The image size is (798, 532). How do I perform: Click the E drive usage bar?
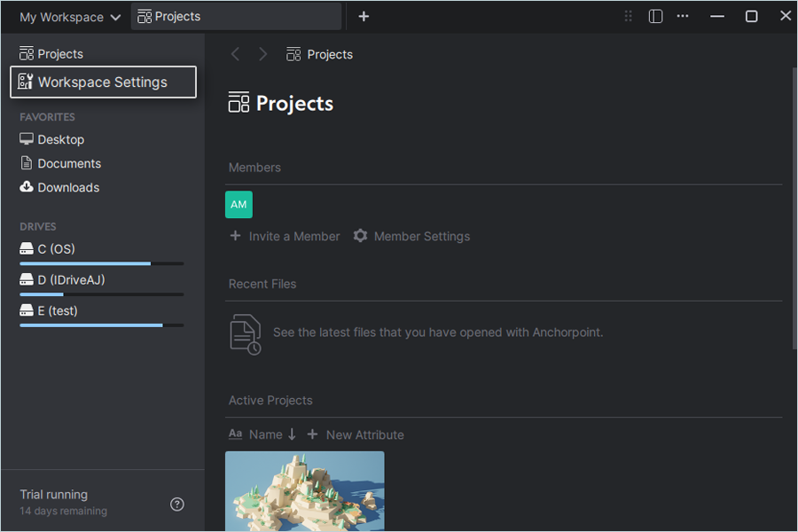(102, 325)
